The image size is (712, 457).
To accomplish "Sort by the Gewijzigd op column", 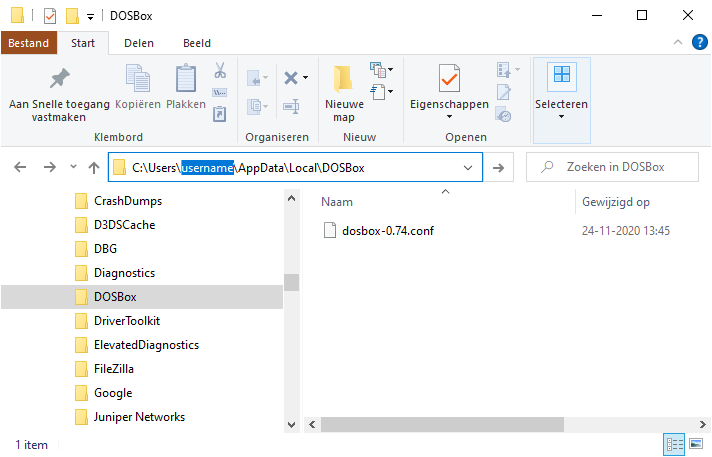I will click(616, 202).
